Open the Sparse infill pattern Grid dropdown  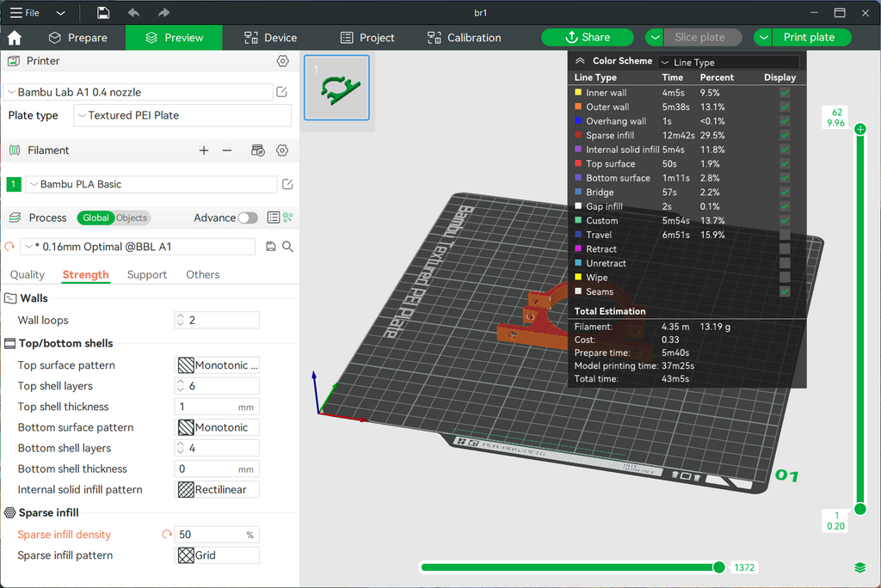click(217, 555)
